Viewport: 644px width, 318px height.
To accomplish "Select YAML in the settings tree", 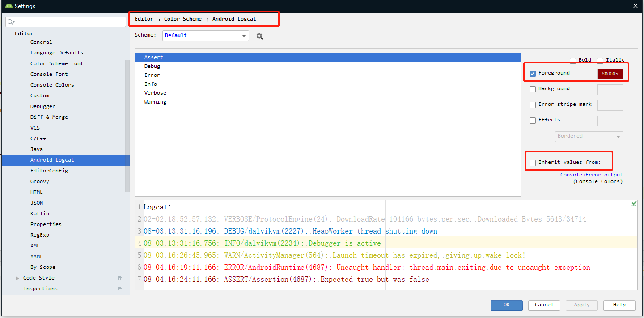I will click(37, 256).
